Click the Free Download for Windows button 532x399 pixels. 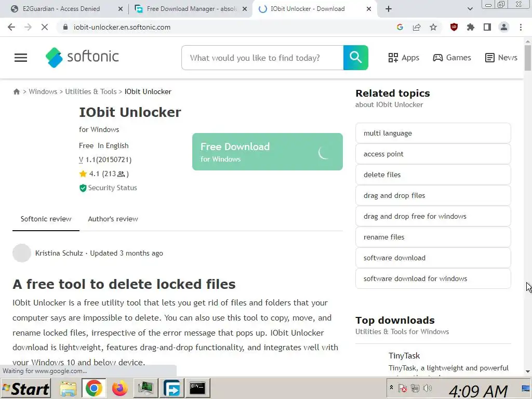pos(268,152)
